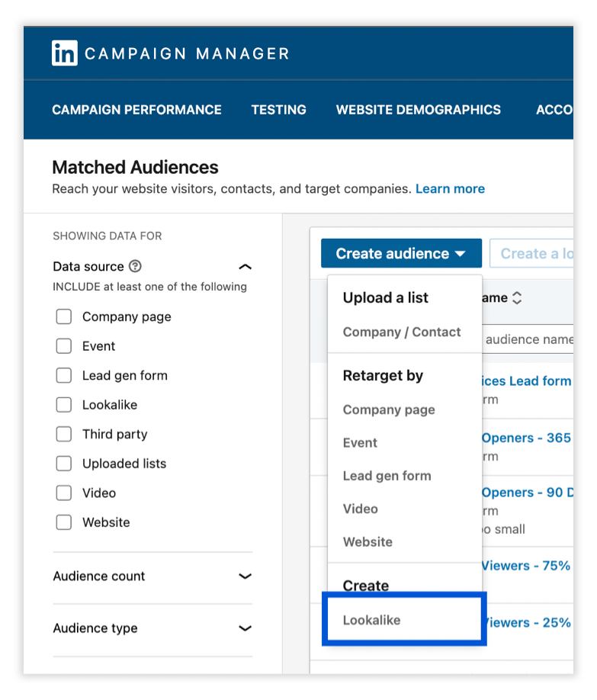Screen dimensions: 597x700
Task: Check the Company page data source checkbox
Action: point(64,316)
